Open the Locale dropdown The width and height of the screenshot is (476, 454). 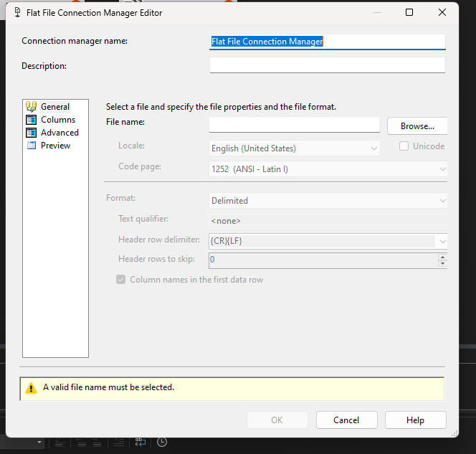[x=295, y=148]
